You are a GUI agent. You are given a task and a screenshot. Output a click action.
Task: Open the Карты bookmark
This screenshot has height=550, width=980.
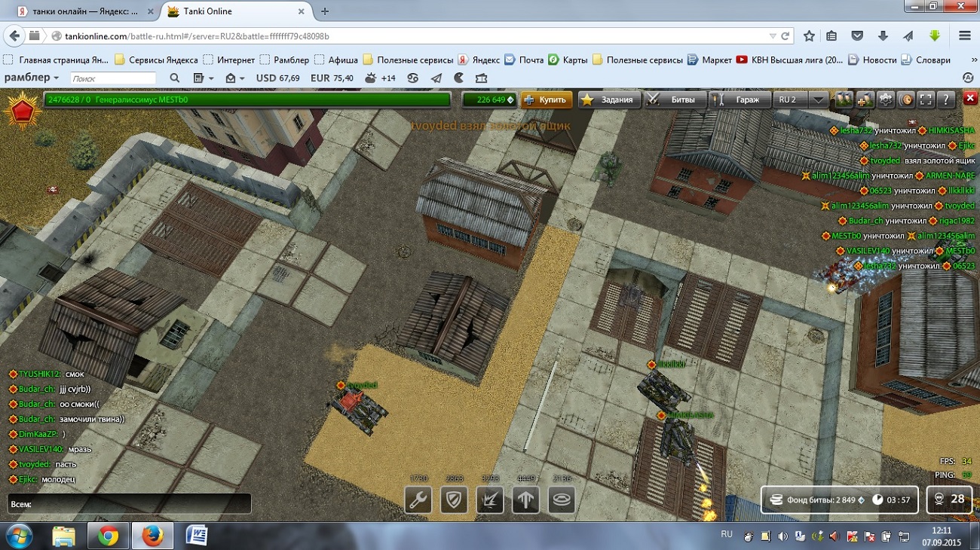(x=568, y=60)
